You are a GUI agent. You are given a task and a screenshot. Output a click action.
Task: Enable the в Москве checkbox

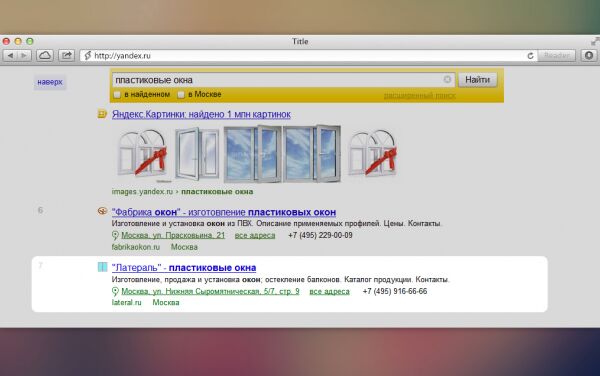[181, 94]
